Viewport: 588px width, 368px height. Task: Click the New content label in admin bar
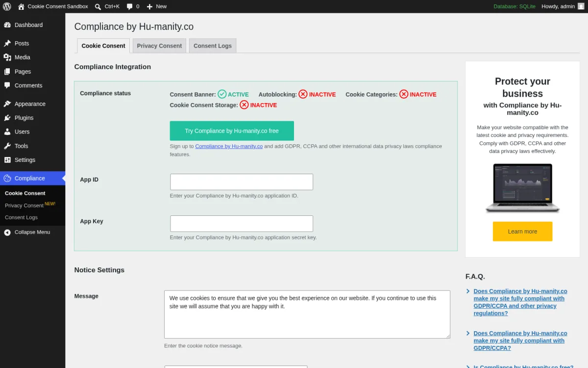(161, 6)
